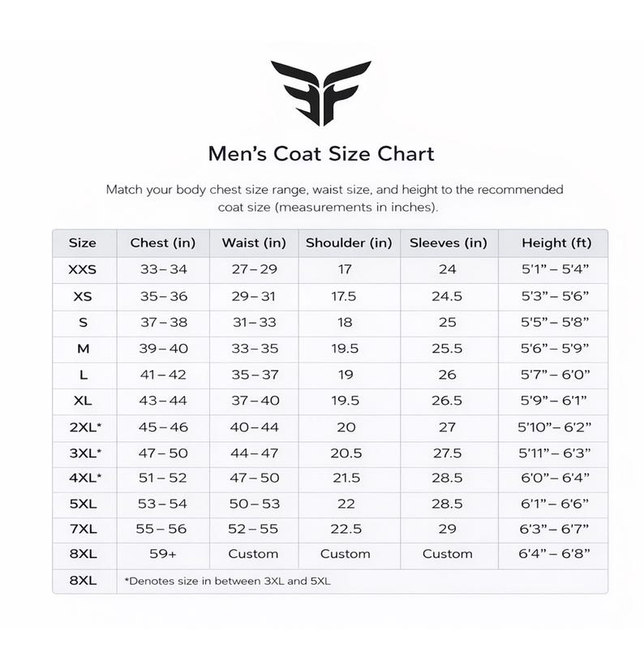This screenshot has width=644, height=670.
Task: Select the Waist (in) column header
Action: tap(254, 243)
